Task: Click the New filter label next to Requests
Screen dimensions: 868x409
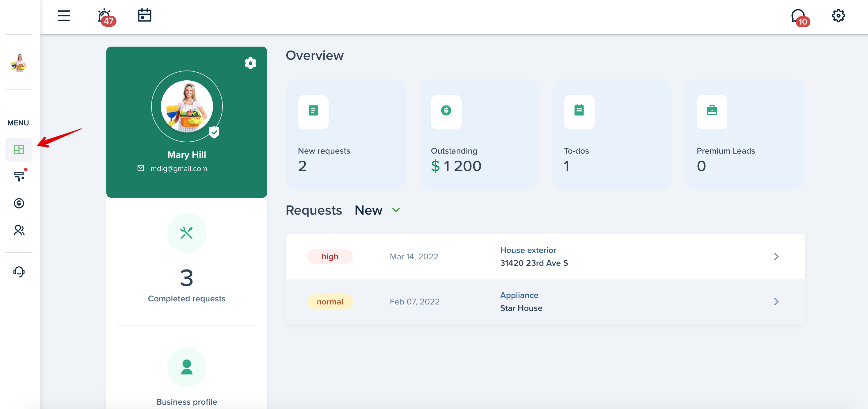Action: tap(368, 210)
